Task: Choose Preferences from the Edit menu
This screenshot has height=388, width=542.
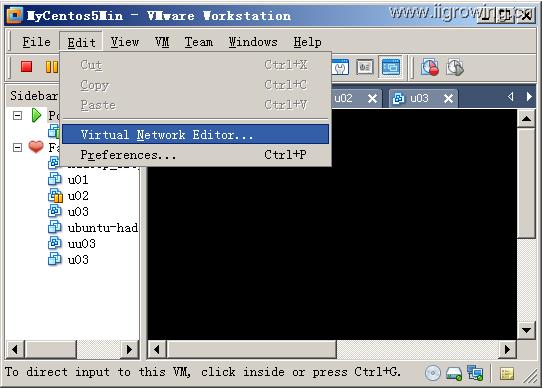Action: click(x=196, y=155)
